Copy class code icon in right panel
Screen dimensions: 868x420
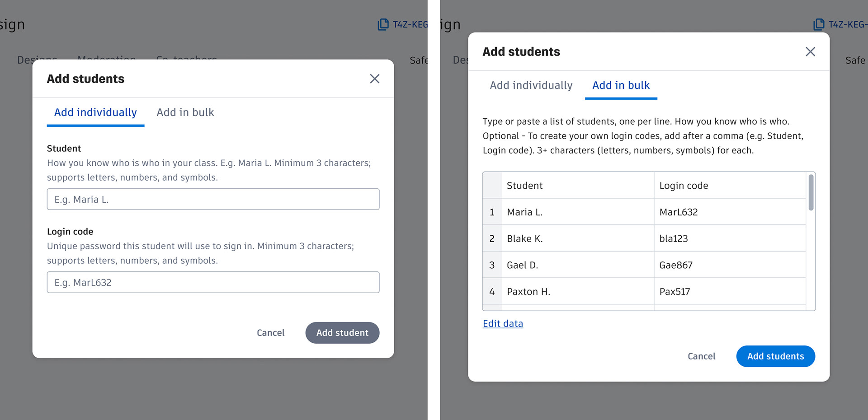click(819, 24)
